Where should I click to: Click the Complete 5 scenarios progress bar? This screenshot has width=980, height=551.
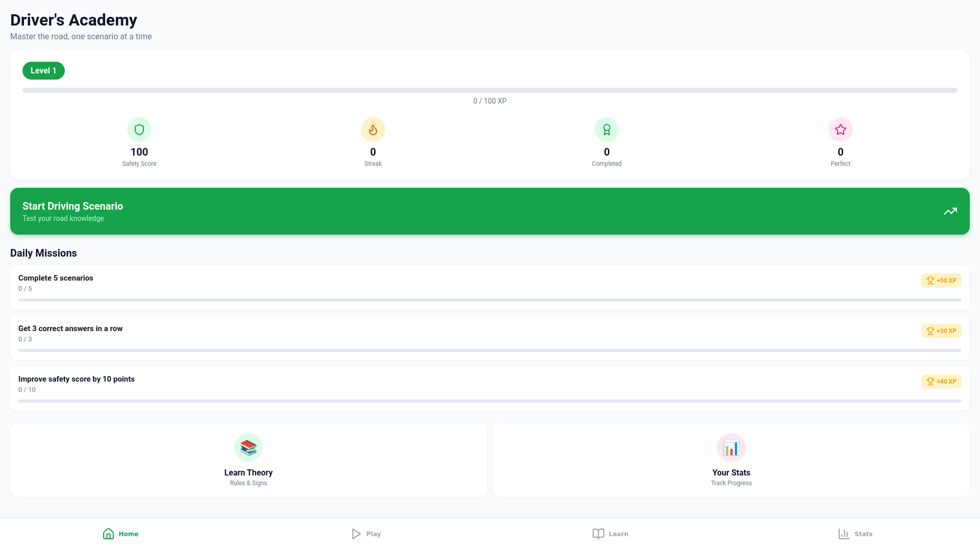click(x=490, y=300)
